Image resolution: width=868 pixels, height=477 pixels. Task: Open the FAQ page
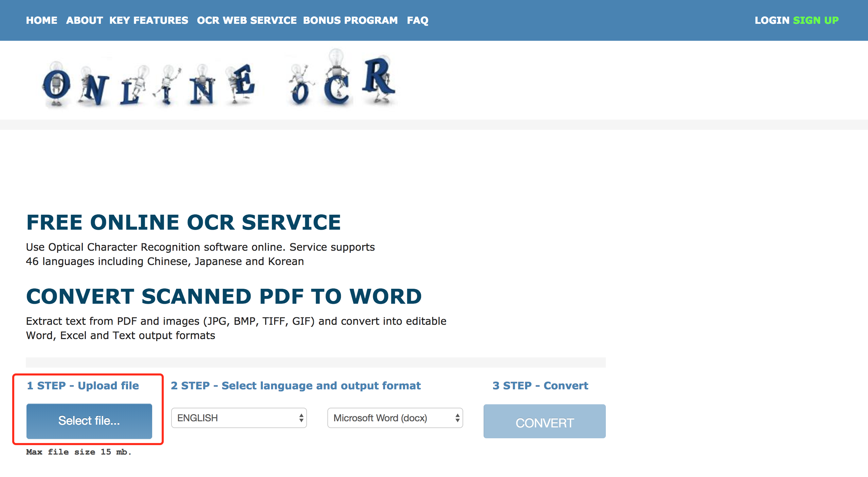[x=418, y=20]
